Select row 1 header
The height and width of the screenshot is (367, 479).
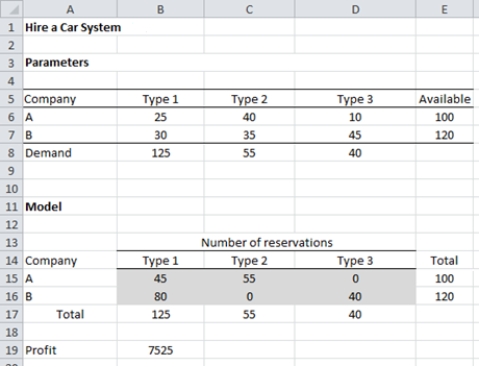click(x=11, y=27)
